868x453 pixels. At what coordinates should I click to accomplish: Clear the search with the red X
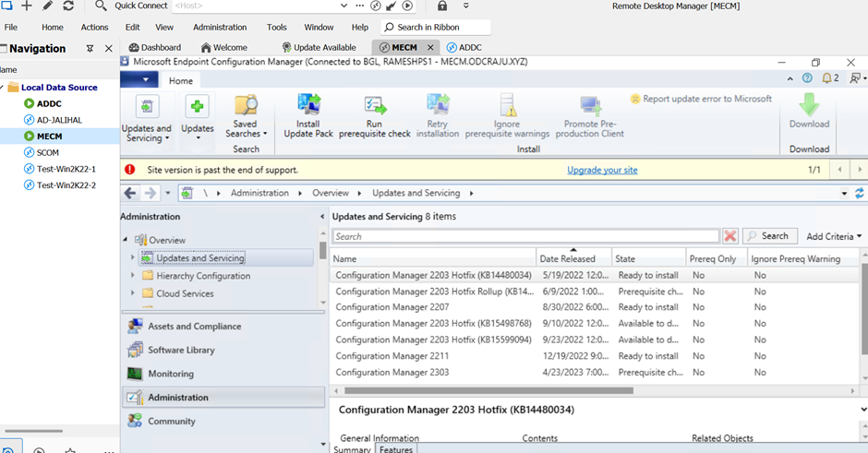tap(730, 236)
